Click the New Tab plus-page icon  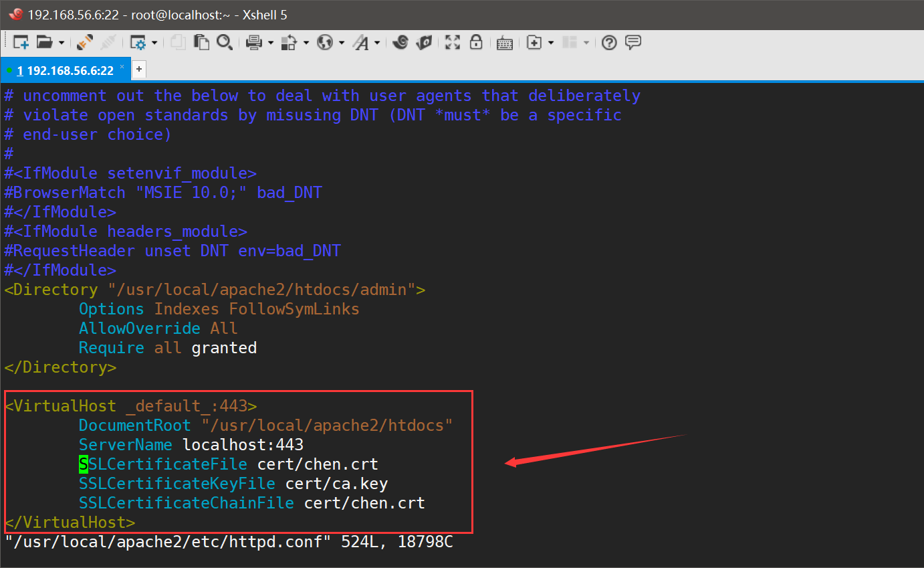pos(534,43)
